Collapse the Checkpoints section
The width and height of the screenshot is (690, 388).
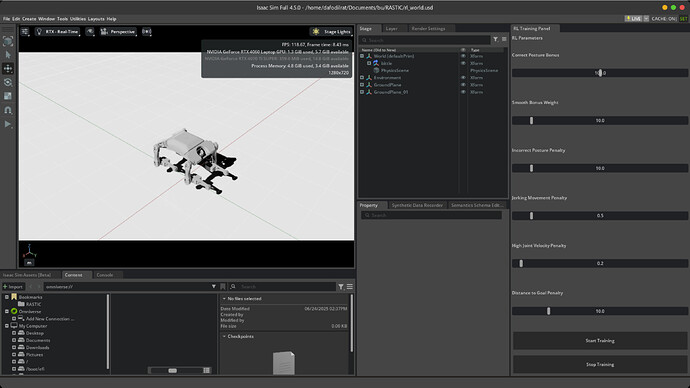(x=224, y=337)
